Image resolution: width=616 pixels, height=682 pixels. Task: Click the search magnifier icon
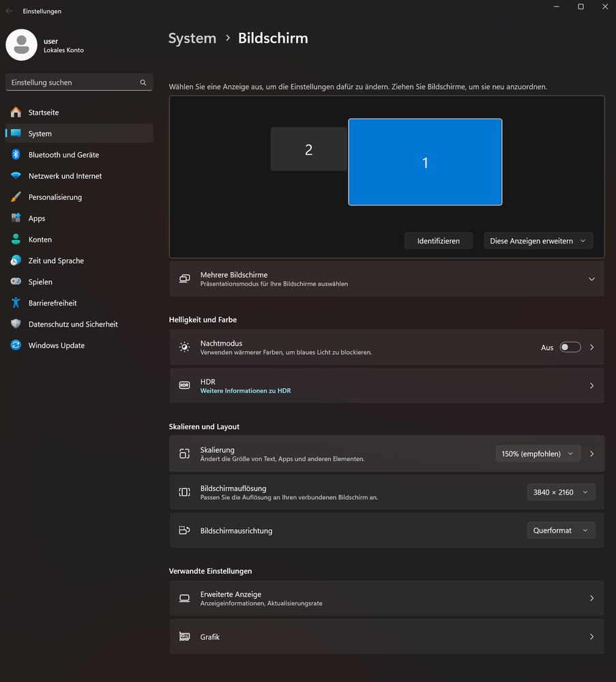(x=143, y=83)
